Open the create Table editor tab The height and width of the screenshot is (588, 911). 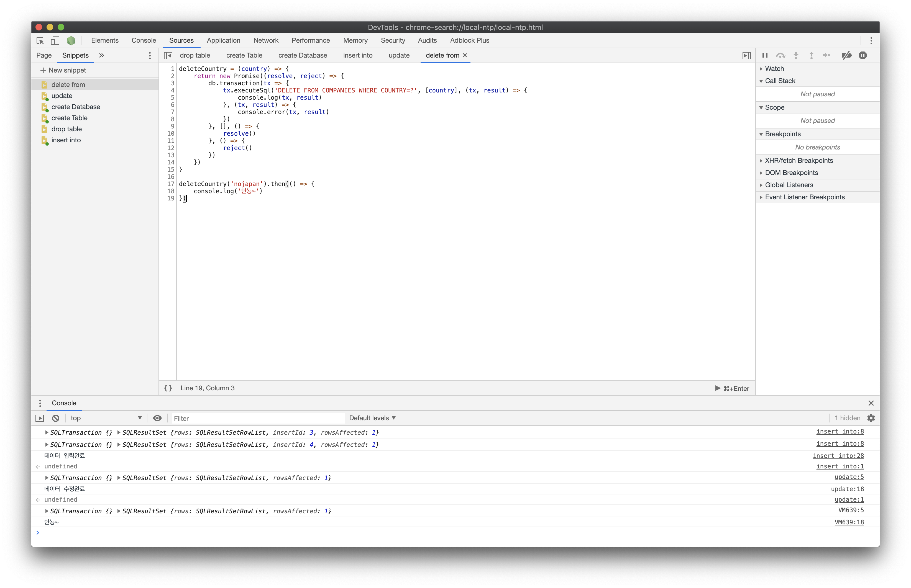click(244, 55)
